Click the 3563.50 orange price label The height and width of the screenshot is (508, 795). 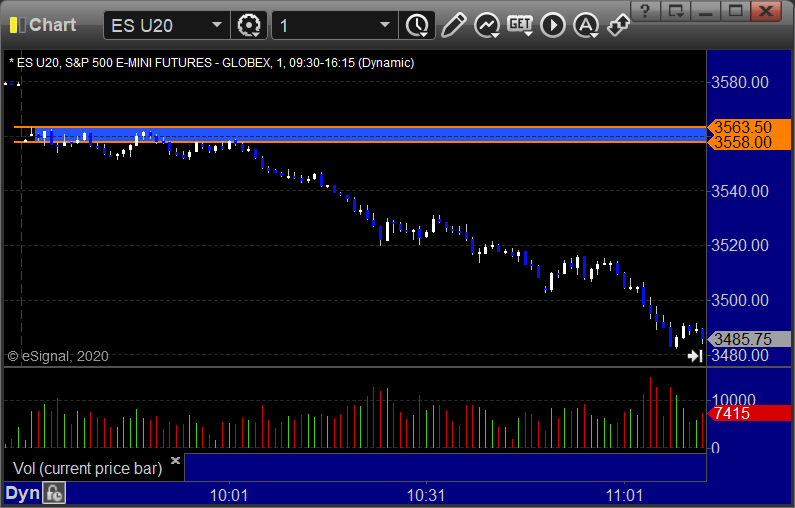pyautogui.click(x=749, y=127)
